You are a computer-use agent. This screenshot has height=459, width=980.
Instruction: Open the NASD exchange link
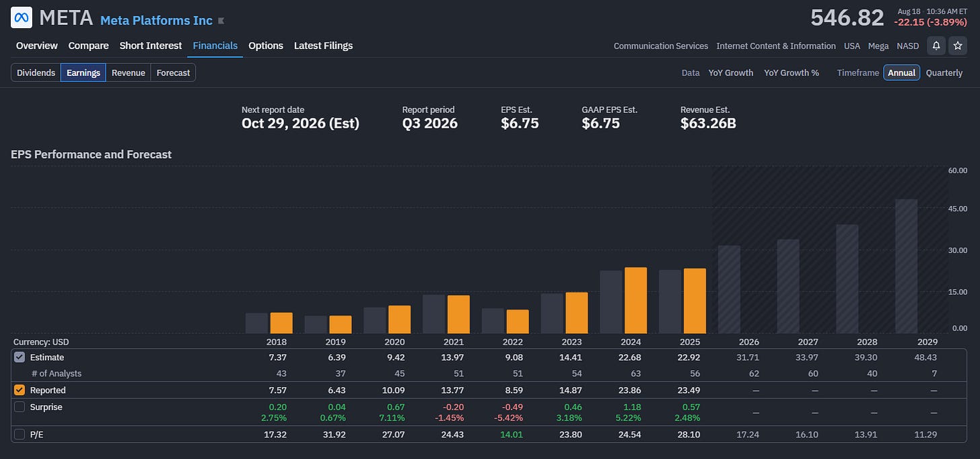(907, 46)
